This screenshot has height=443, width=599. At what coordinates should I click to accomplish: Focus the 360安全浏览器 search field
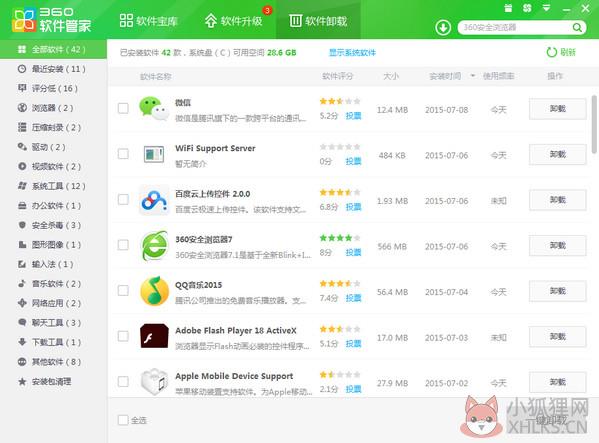(x=516, y=27)
